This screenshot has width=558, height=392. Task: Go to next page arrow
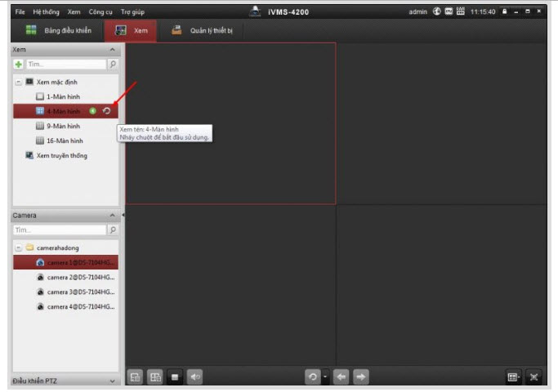(360, 376)
